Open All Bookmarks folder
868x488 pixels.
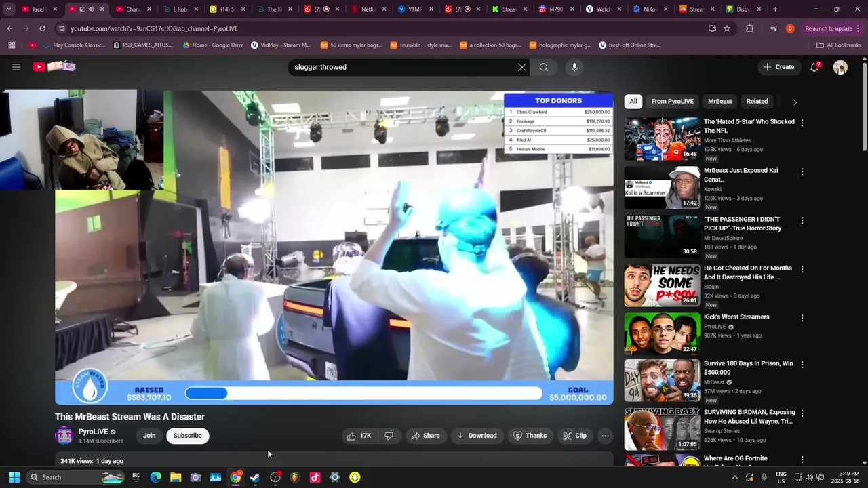pyautogui.click(x=839, y=45)
